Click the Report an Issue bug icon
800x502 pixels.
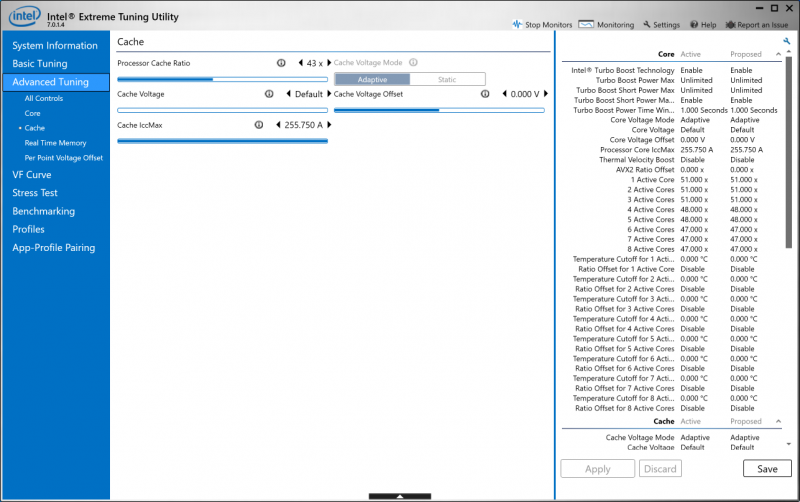[x=730, y=24]
